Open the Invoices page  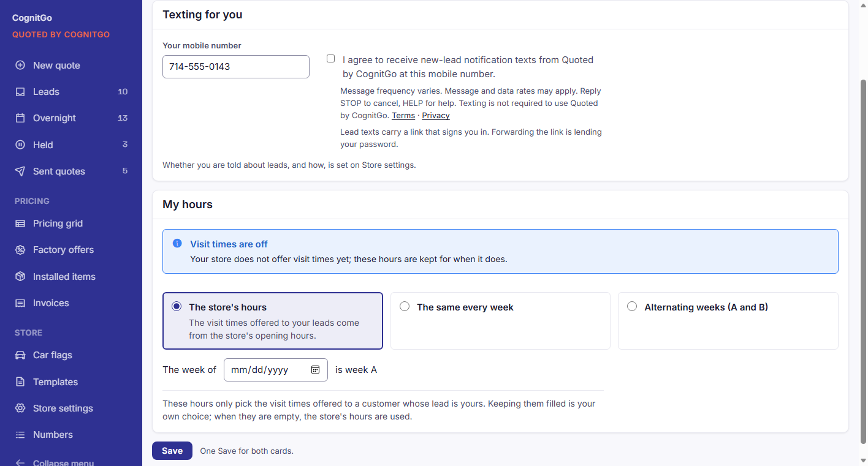pyautogui.click(x=71, y=303)
